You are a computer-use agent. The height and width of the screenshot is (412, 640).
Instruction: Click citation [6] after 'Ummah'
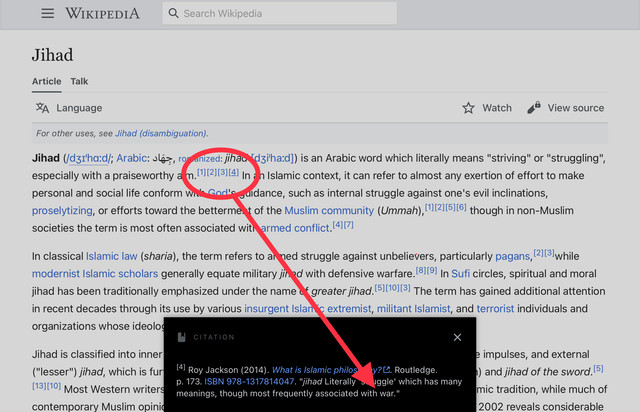click(x=461, y=207)
